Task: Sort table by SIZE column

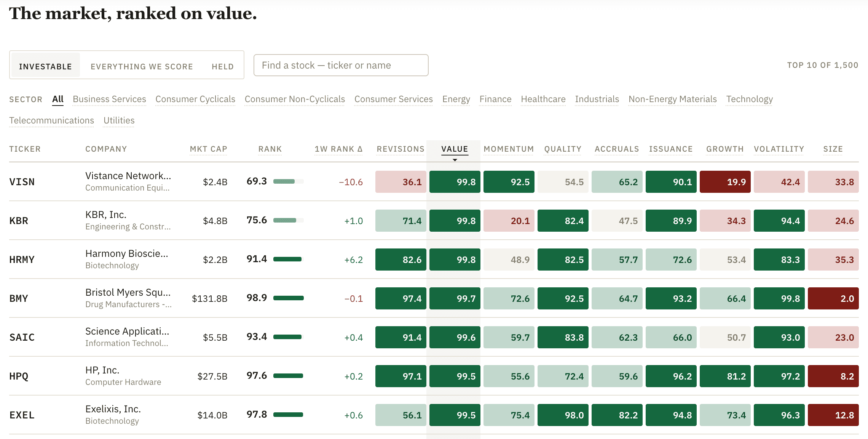Action: [833, 149]
